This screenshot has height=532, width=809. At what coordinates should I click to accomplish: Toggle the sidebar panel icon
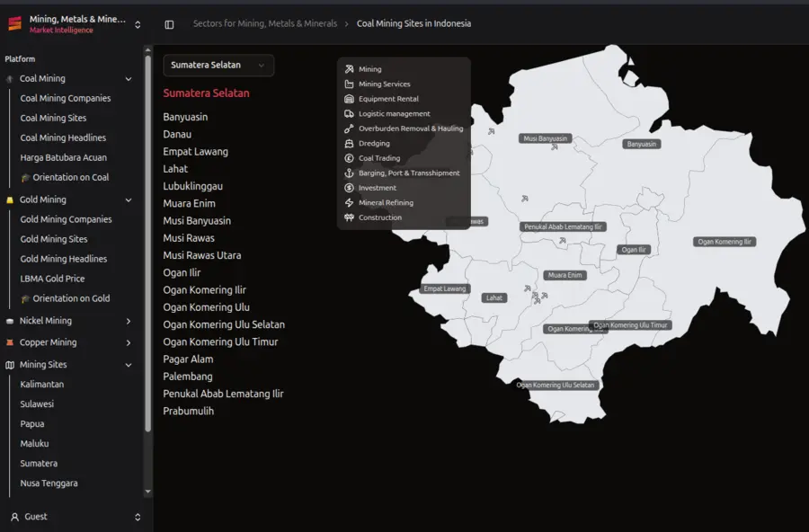(x=169, y=24)
